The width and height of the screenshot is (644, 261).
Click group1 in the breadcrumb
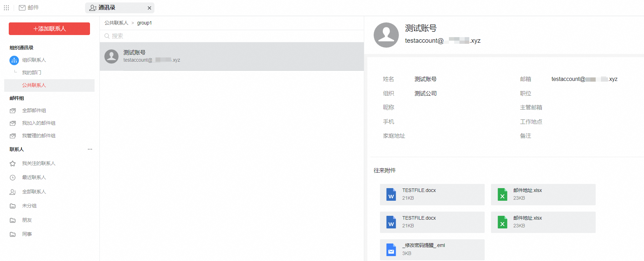pyautogui.click(x=144, y=23)
